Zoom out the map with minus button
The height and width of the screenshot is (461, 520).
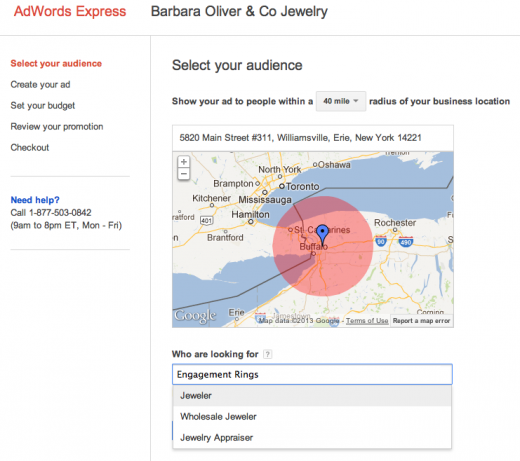pos(184,174)
